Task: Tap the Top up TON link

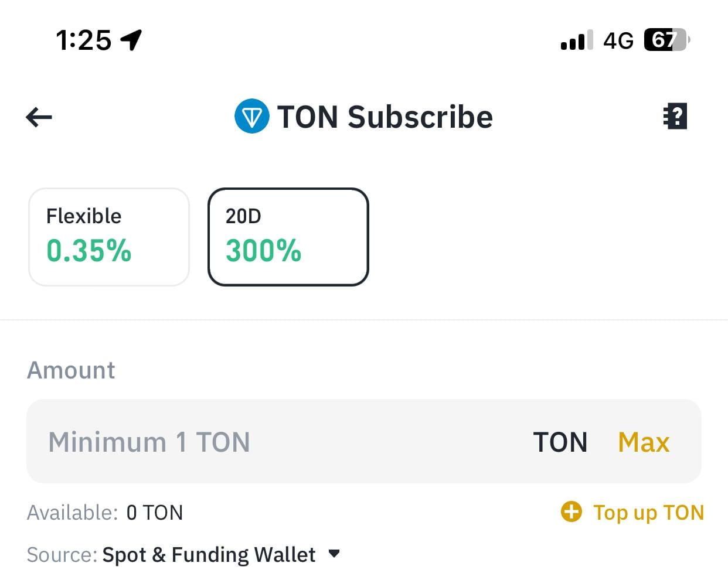Action: point(648,512)
